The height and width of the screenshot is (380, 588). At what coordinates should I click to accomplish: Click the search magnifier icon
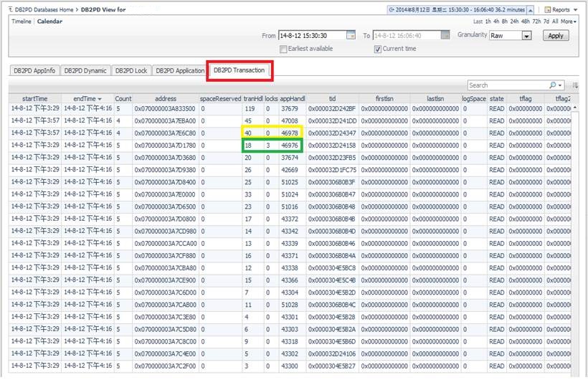552,85
